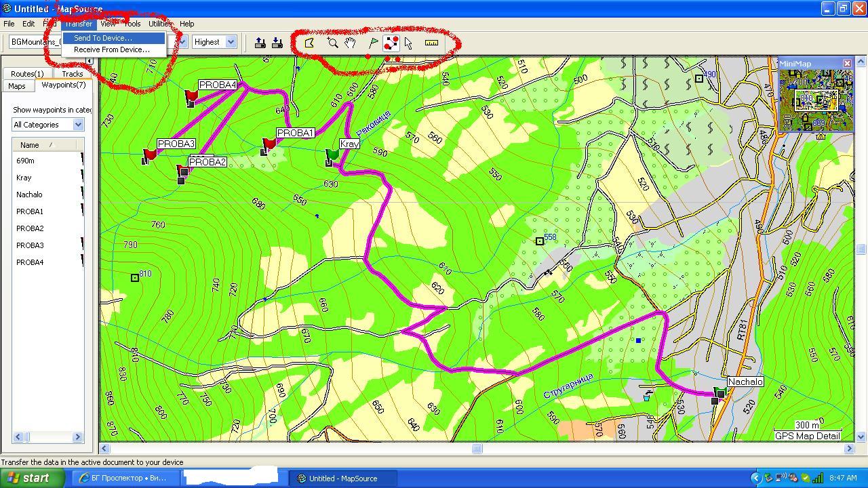Click the MiniMap overview thumbnail
The image size is (868, 488).
point(816,100)
